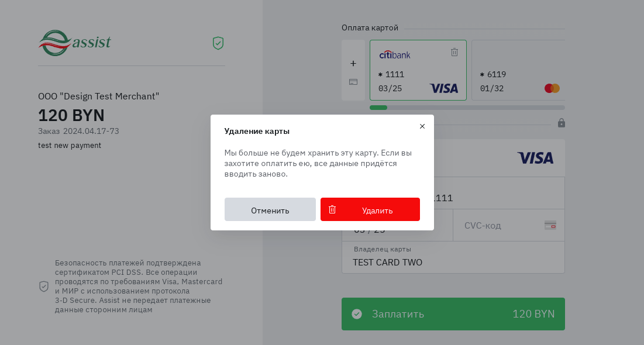Click the PCI DSS shield icon

pos(44,286)
